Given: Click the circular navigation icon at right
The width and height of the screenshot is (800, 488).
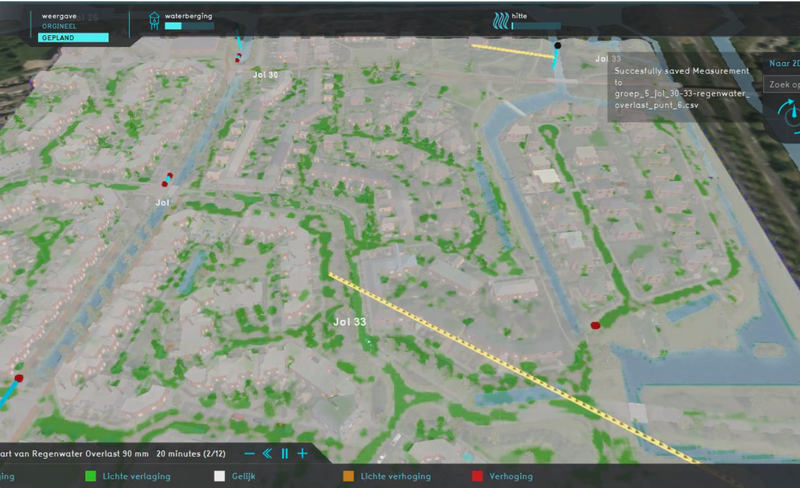Looking at the screenshot, I should click(792, 115).
